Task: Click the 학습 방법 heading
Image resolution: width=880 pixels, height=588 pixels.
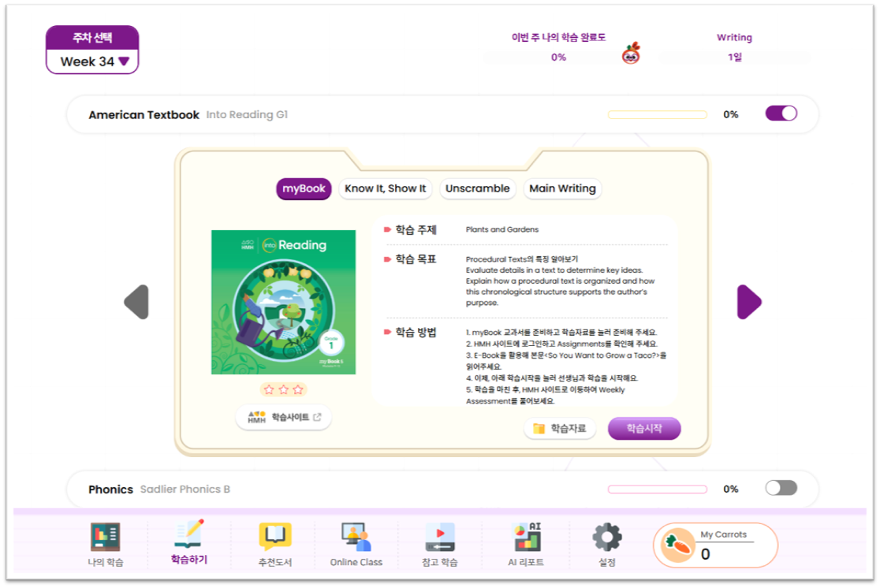Action: tap(416, 332)
